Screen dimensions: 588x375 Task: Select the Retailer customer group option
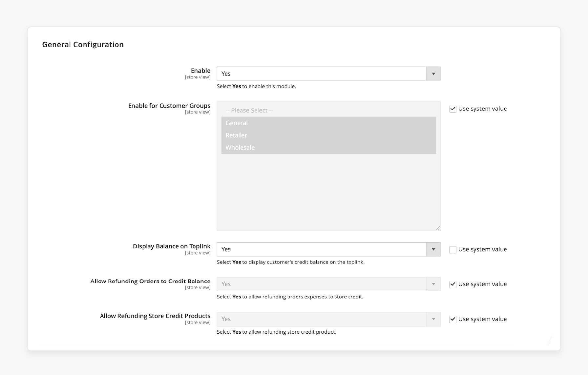[x=328, y=135]
